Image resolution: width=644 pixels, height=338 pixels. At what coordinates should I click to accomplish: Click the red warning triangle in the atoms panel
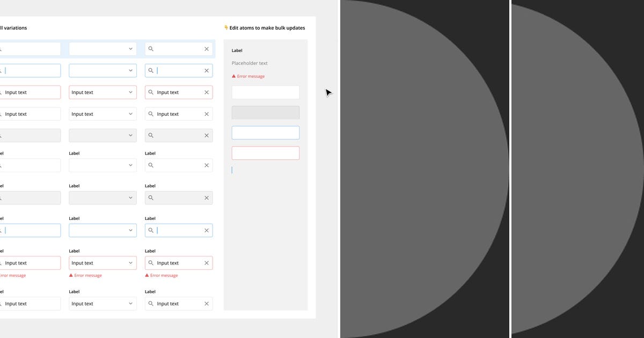pyautogui.click(x=233, y=76)
